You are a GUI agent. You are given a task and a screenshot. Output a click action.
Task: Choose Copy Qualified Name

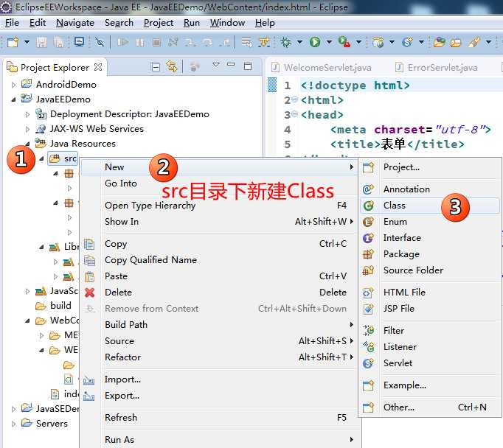click(x=218, y=260)
